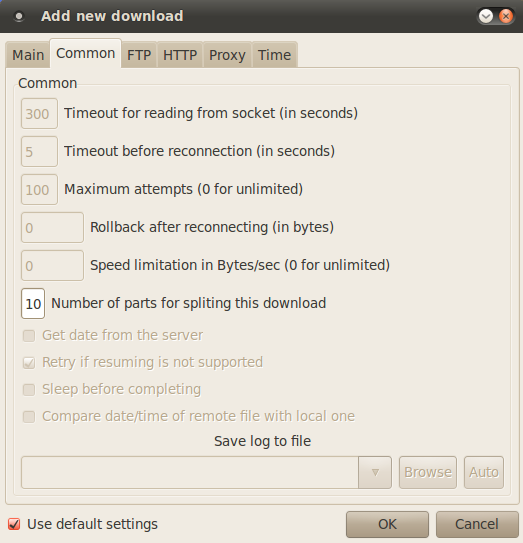Click the window menu icon in the title bar
The height and width of the screenshot is (543, 523).
[x=19, y=16]
